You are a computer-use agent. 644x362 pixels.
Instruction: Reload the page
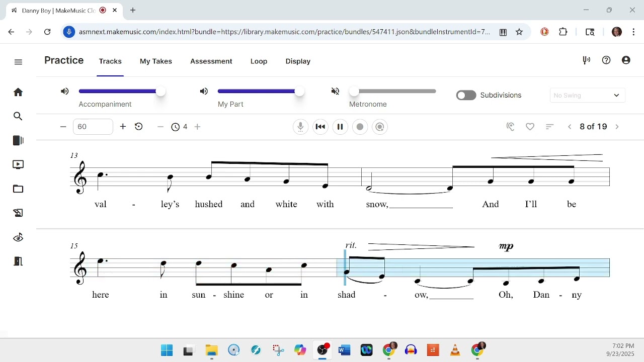click(47, 32)
